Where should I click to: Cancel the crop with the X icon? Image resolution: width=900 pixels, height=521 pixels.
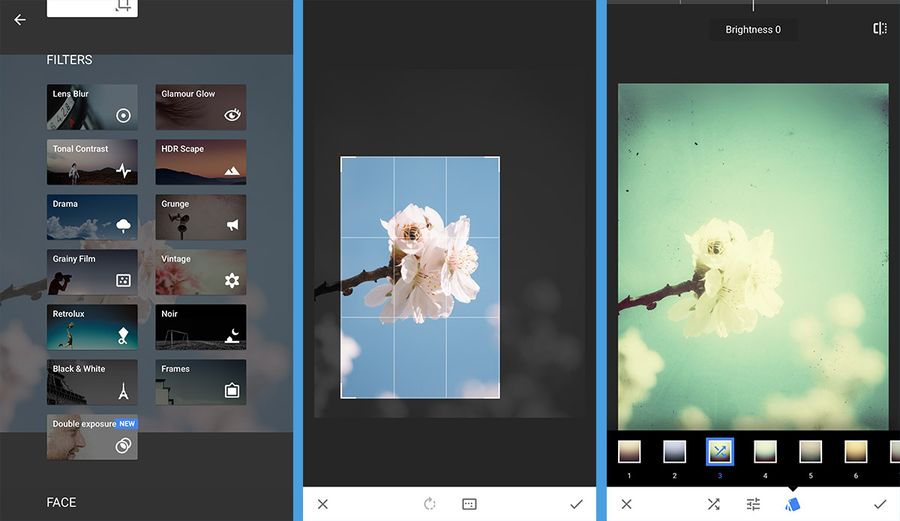coord(322,504)
